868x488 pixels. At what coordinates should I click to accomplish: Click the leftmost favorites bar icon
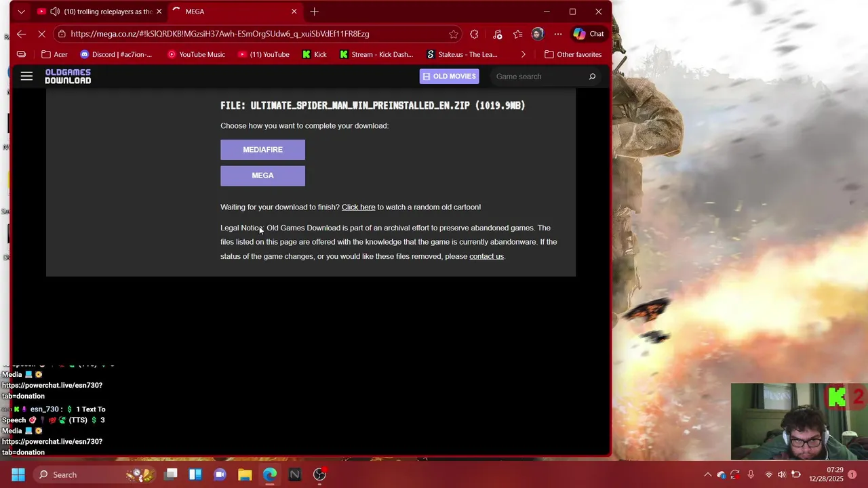coord(21,54)
